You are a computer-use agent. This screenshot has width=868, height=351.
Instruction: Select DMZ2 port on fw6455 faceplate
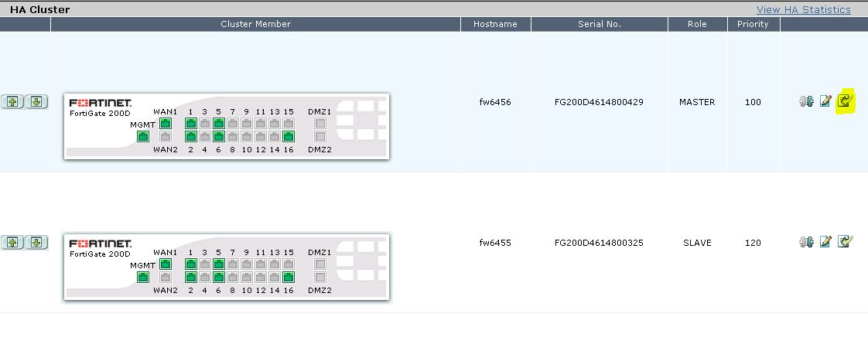pos(320,277)
